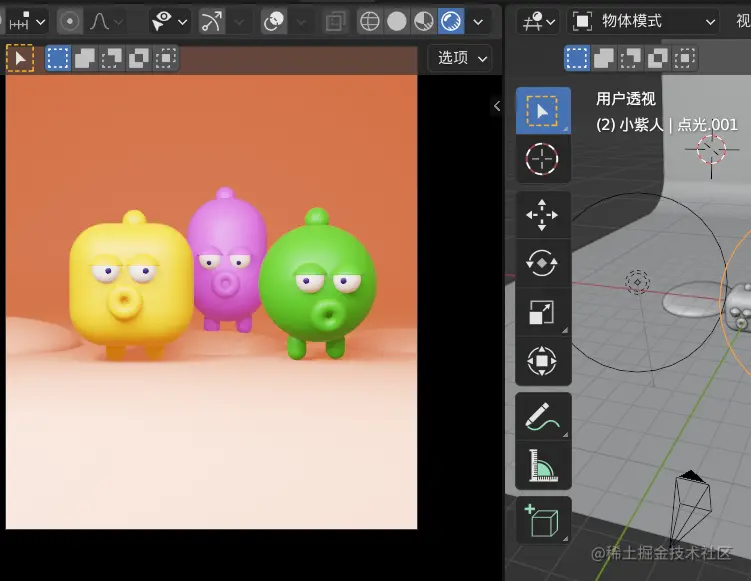This screenshot has height=581, width=751.
Task: Toggle proportional editing in header
Action: pyautogui.click(x=70, y=20)
